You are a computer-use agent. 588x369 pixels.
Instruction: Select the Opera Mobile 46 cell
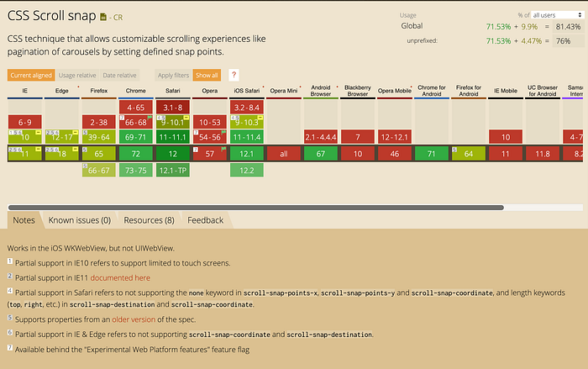395,154
